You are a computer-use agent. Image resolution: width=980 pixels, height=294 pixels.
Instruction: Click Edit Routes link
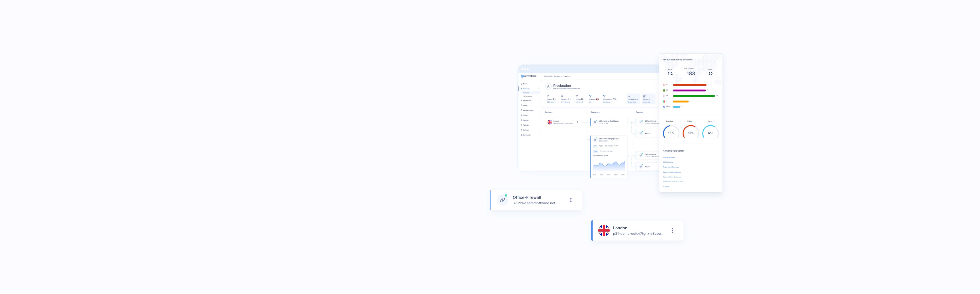(607, 102)
